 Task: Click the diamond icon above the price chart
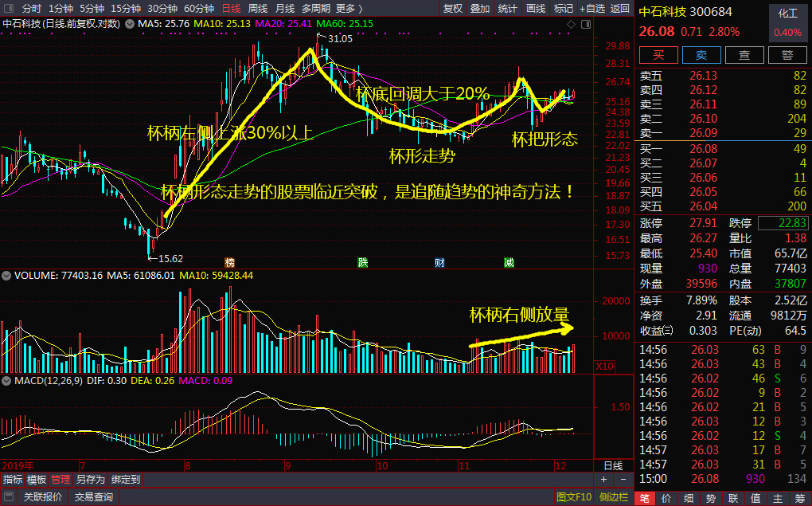coord(569,24)
